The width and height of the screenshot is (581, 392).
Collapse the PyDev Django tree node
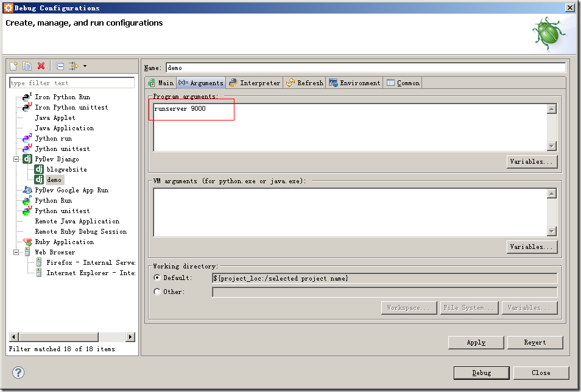click(16, 159)
